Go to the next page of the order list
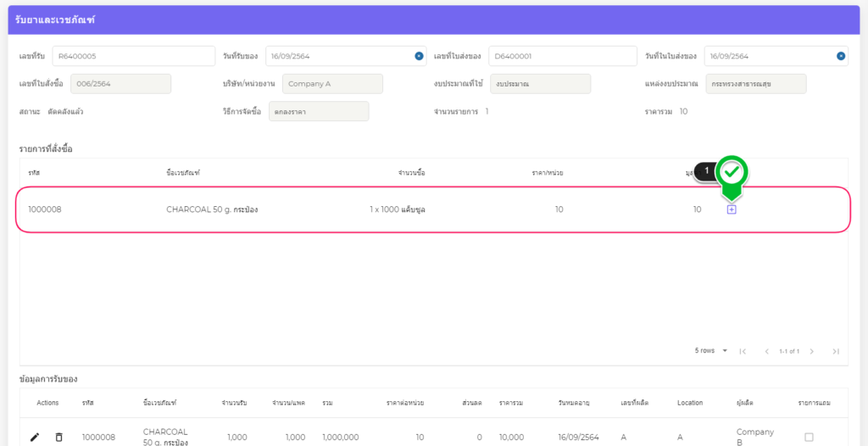Screen dimensions: 868x446 point(811,351)
